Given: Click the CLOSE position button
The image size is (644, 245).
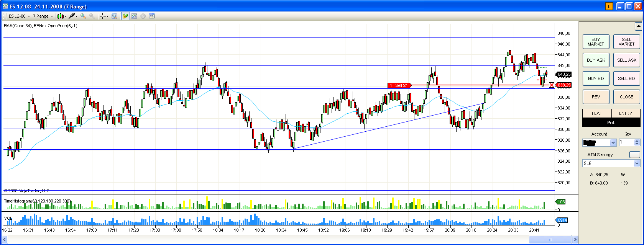Looking at the screenshot, I should [x=627, y=97].
